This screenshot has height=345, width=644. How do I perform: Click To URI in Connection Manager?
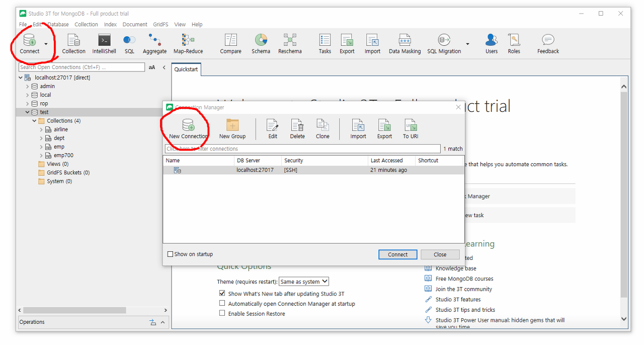click(411, 129)
